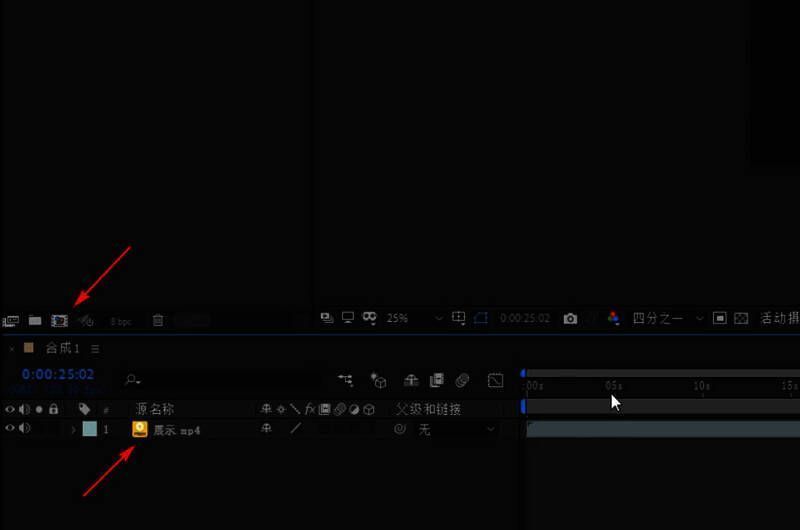Screen dimensions: 800x530
Task: Click the draft 3D cube icon
Action: click(x=378, y=380)
